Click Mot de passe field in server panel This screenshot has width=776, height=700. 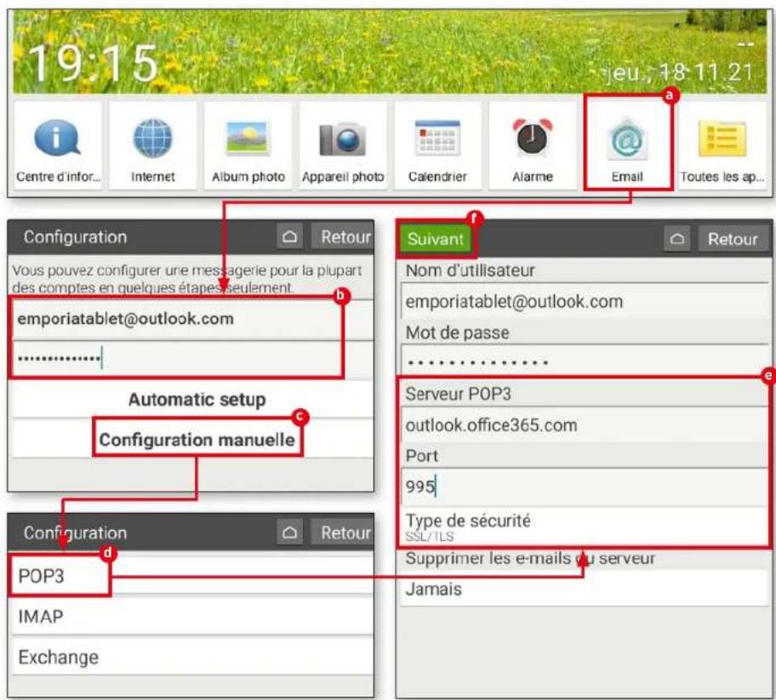pyautogui.click(x=584, y=362)
